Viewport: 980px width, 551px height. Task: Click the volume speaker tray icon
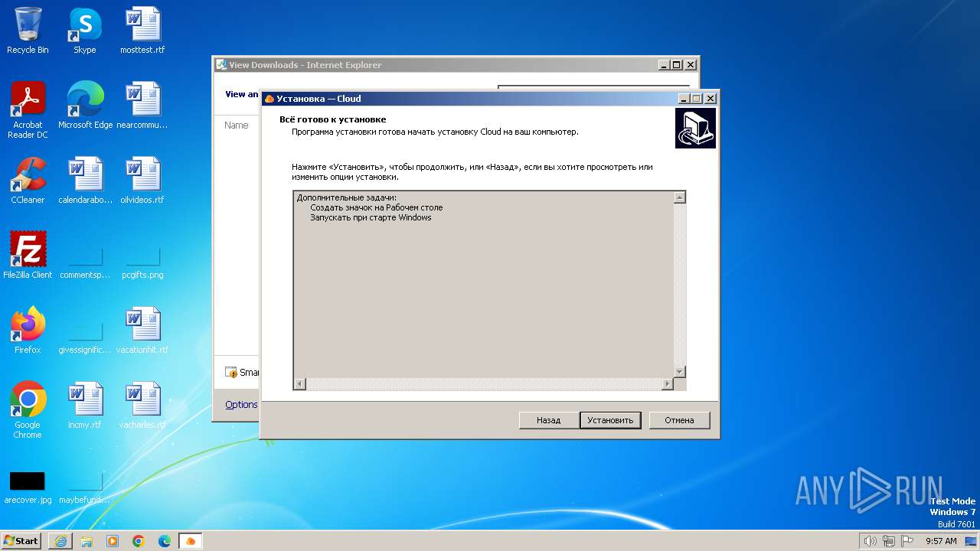(x=870, y=541)
